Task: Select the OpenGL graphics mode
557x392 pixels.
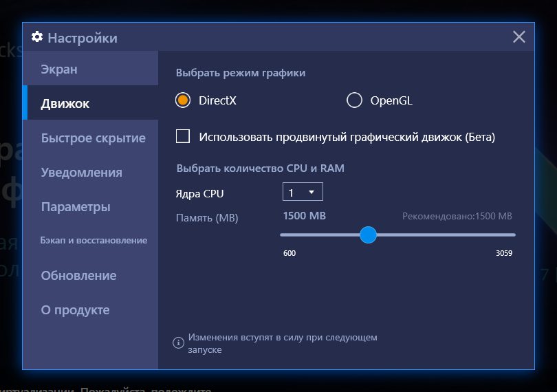Action: coord(354,100)
